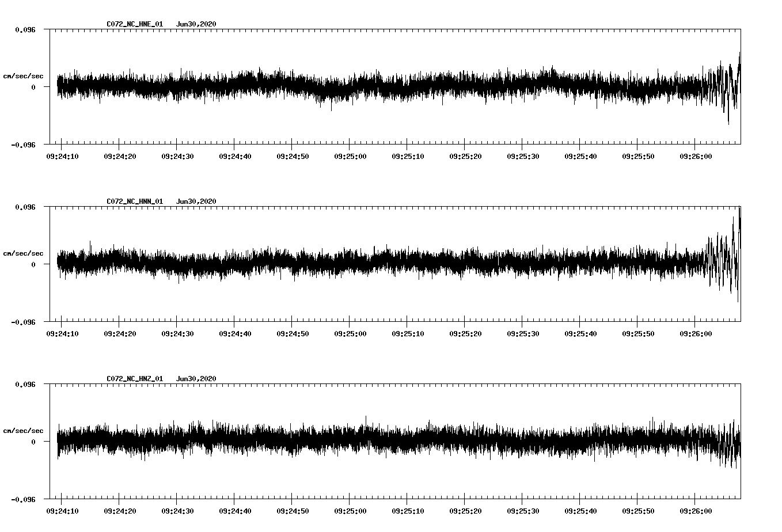Viewport: 782px width, 532px height.
Task: Click the 0.096 axis maximum on HNE plot
Action: pos(25,29)
